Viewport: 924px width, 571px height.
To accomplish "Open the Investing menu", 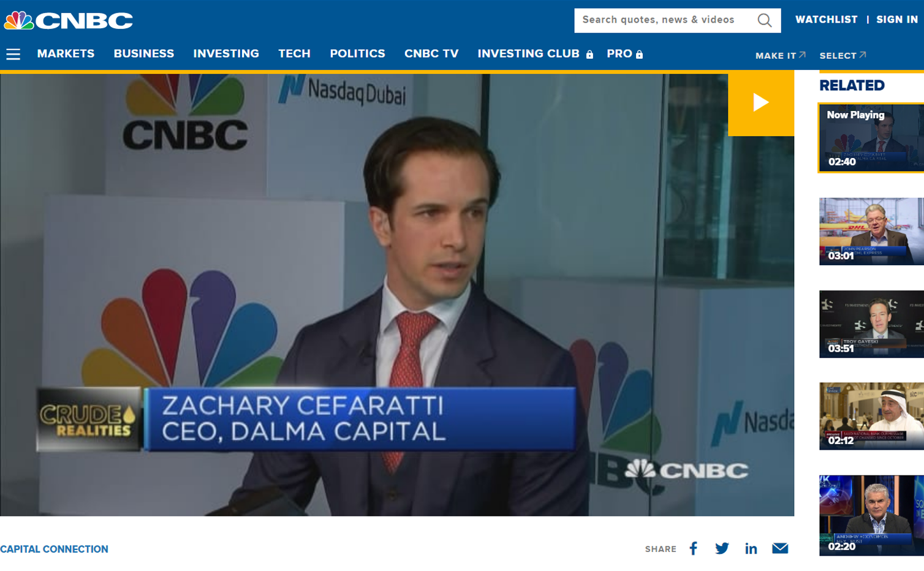I will coord(226,54).
